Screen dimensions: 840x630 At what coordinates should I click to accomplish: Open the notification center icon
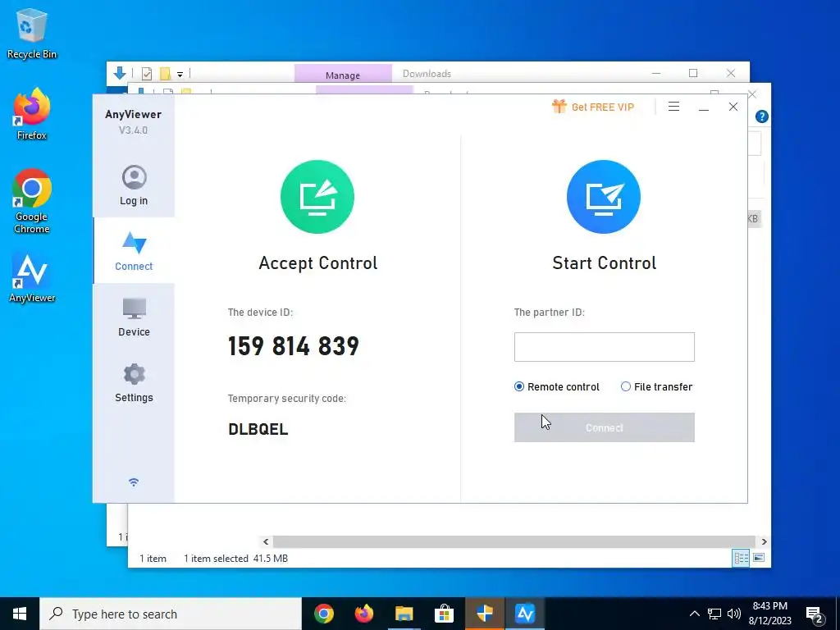pos(815,614)
